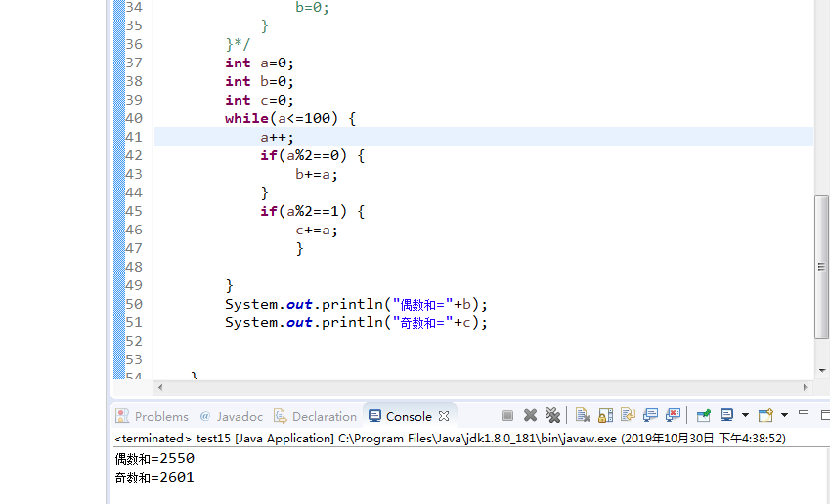This screenshot has height=504, width=830.
Task: Click the Declaration tab icon
Action: (x=280, y=416)
